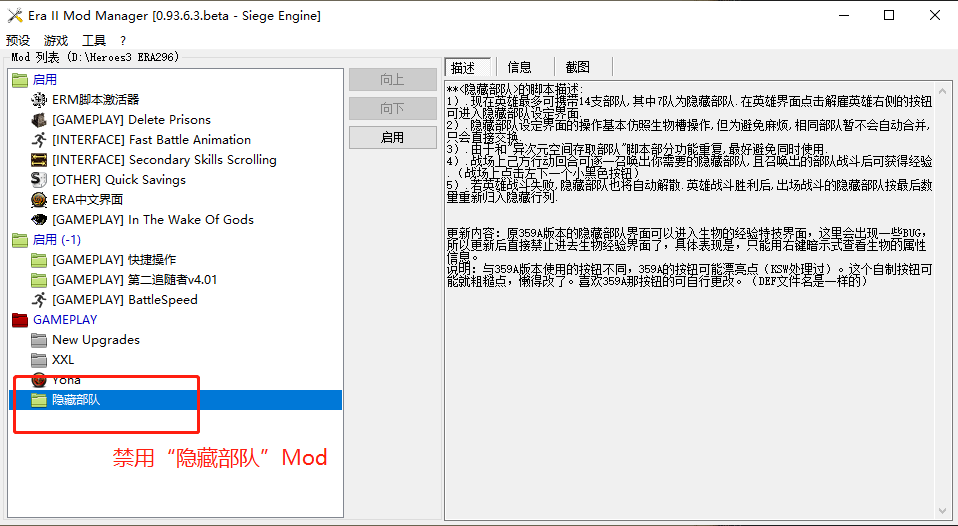The width and height of the screenshot is (958, 526).
Task: Open the 工具 menu
Action: (94, 41)
